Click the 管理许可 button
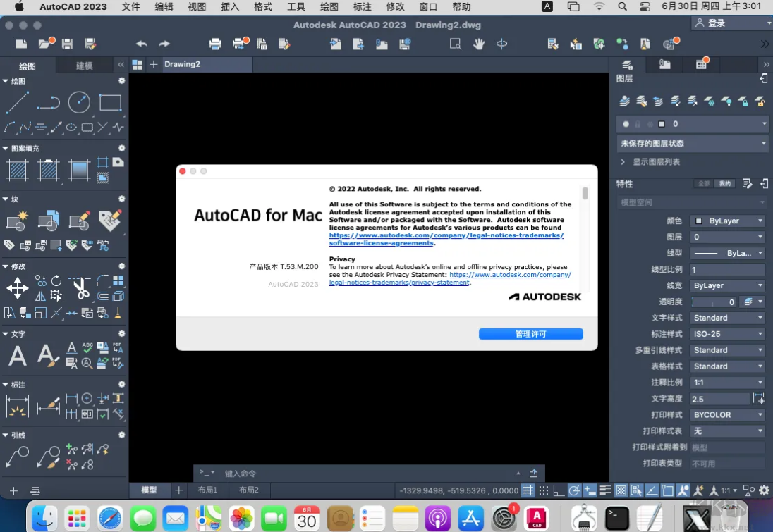Image resolution: width=773 pixels, height=532 pixels. click(530, 334)
